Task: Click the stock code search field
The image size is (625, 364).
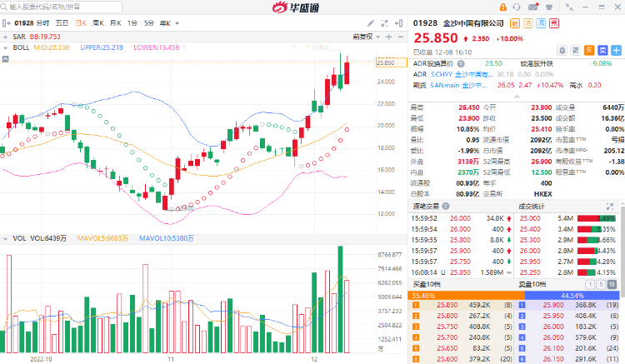Action: pyautogui.click(x=62, y=7)
